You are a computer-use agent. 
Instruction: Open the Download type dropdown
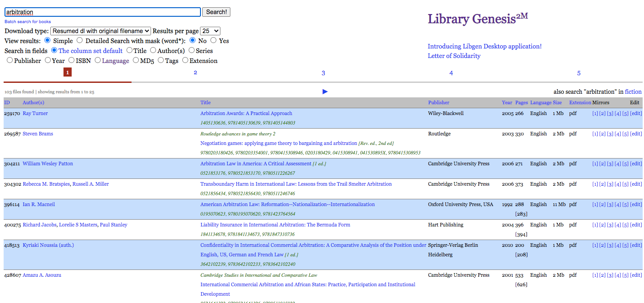pos(101,31)
